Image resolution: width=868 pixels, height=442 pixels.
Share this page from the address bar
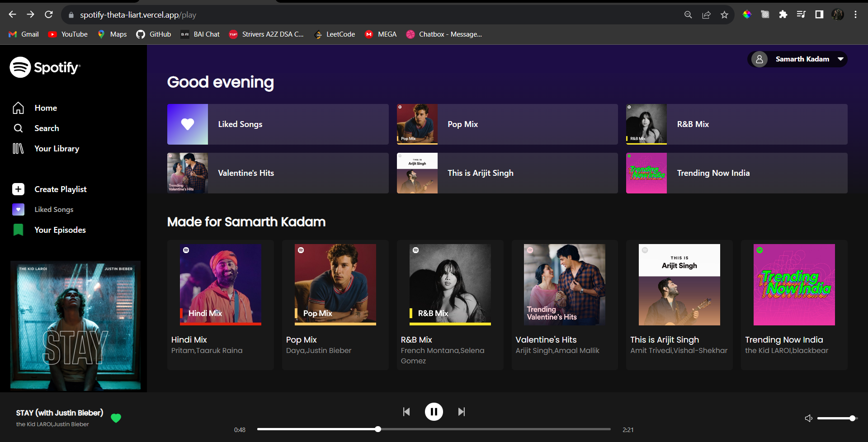[x=706, y=14]
